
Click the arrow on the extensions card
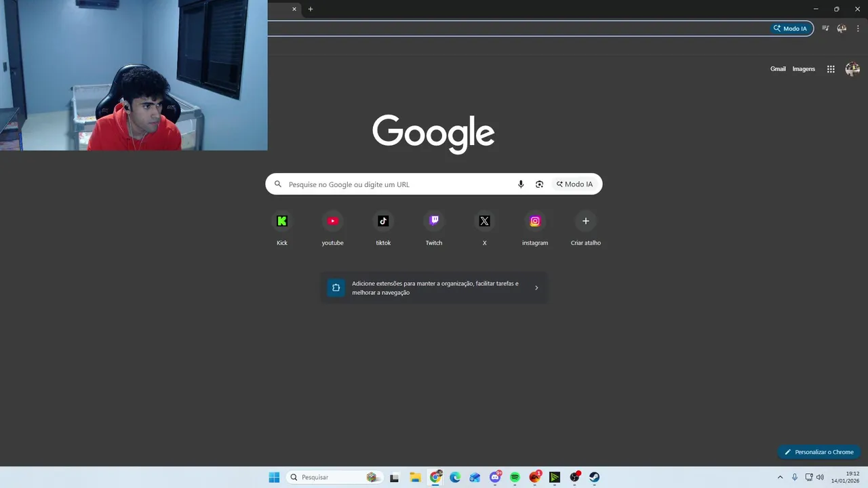536,288
